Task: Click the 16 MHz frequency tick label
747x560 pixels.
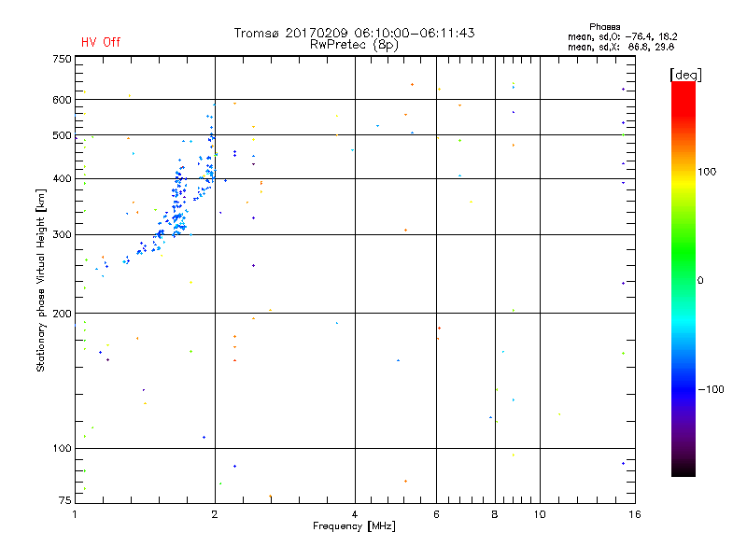Action: coord(632,514)
